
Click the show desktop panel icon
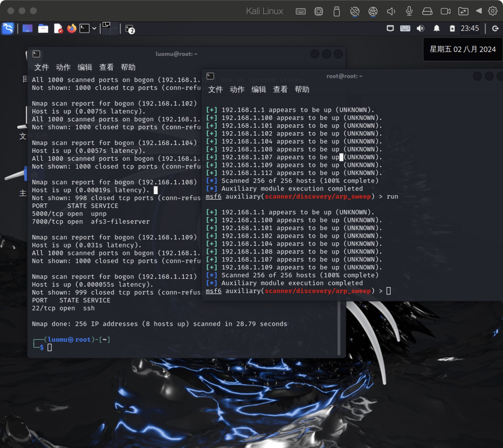[27, 29]
